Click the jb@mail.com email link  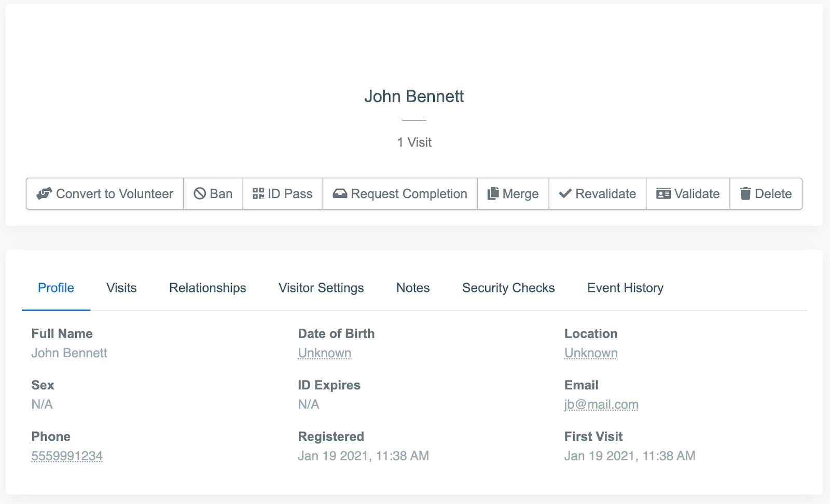[x=601, y=404]
